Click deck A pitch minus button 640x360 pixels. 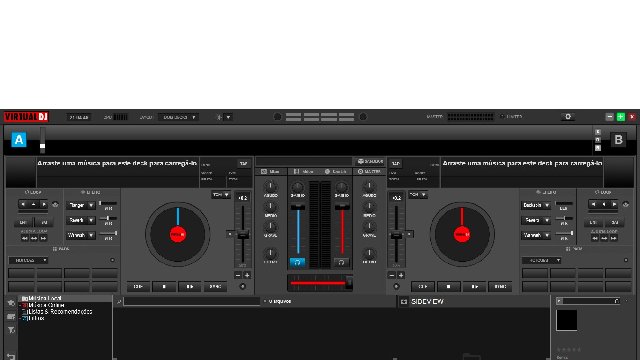(238, 276)
